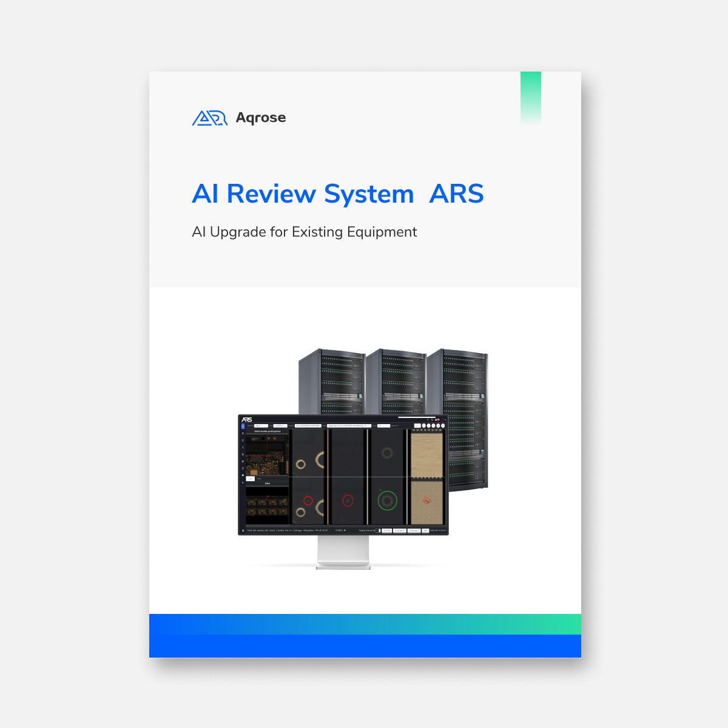The image size is (728, 728).
Task: Click the bottom-most icon in the left sidebar
Action: pos(243,482)
